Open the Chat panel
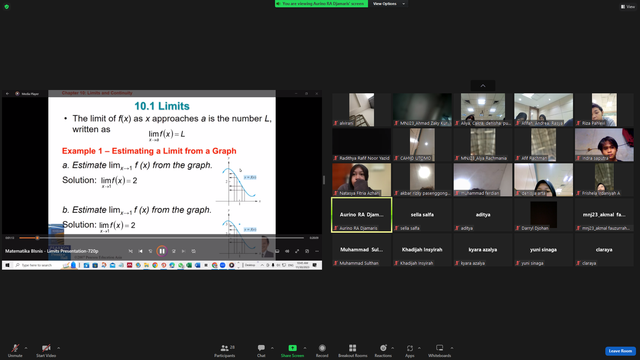This screenshot has height=360, width=640. pos(261,350)
